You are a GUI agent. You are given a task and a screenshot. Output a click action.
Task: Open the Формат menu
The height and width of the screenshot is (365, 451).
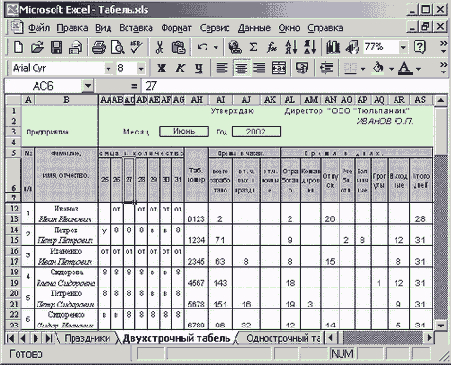coord(176,28)
